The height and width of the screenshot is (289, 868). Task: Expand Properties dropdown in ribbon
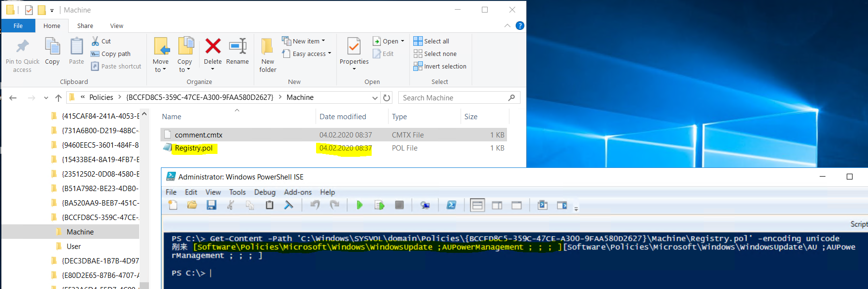pyautogui.click(x=354, y=69)
